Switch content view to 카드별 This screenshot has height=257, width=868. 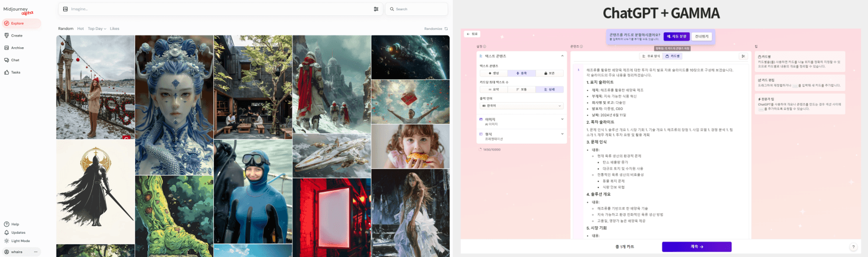coord(673,56)
